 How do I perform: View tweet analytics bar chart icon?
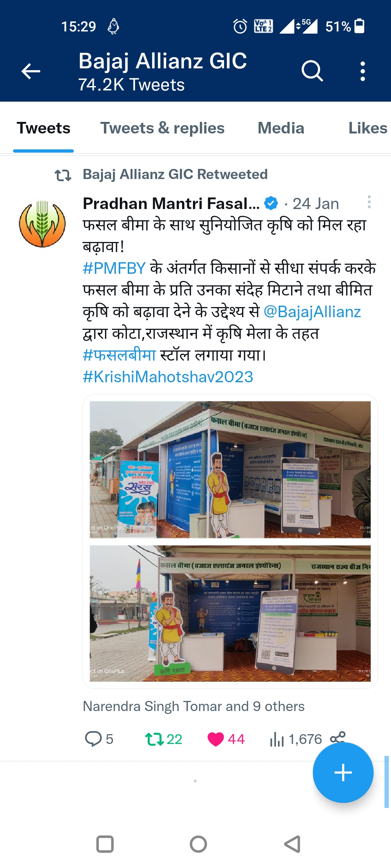277,739
